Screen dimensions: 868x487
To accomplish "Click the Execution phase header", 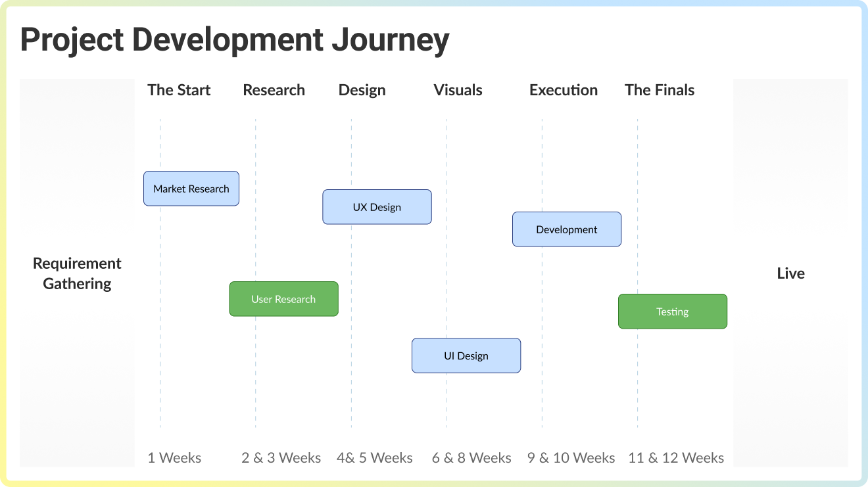I will coord(563,90).
